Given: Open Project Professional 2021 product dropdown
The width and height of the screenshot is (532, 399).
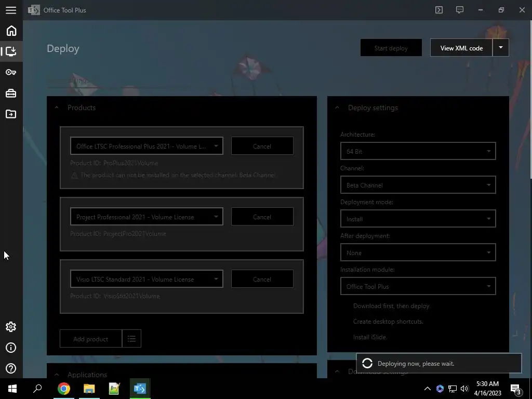Looking at the screenshot, I should (147, 217).
